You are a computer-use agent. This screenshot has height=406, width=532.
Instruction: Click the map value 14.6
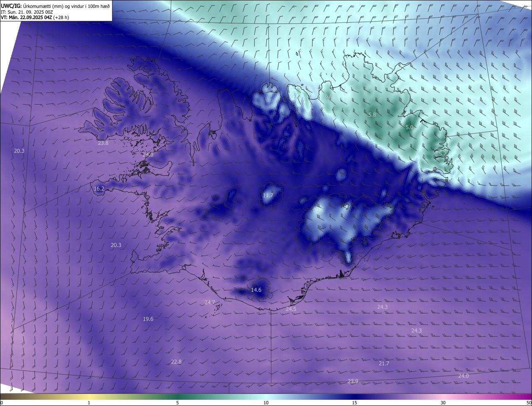coord(256,290)
